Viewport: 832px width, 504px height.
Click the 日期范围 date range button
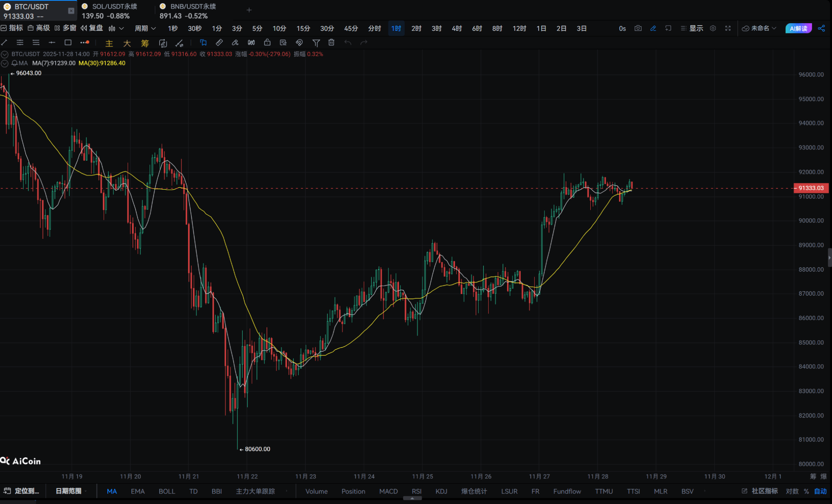[69, 491]
